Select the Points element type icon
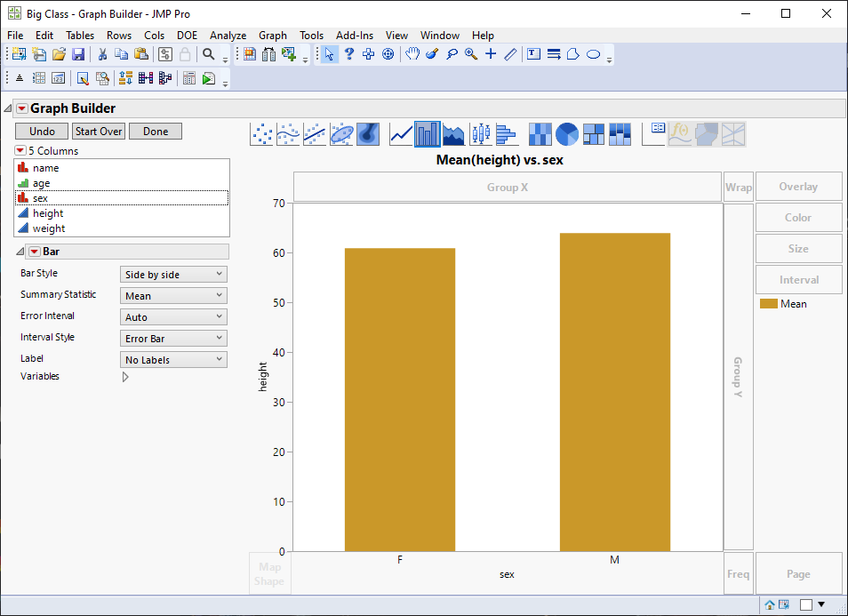Image resolution: width=848 pixels, height=616 pixels. [x=262, y=134]
